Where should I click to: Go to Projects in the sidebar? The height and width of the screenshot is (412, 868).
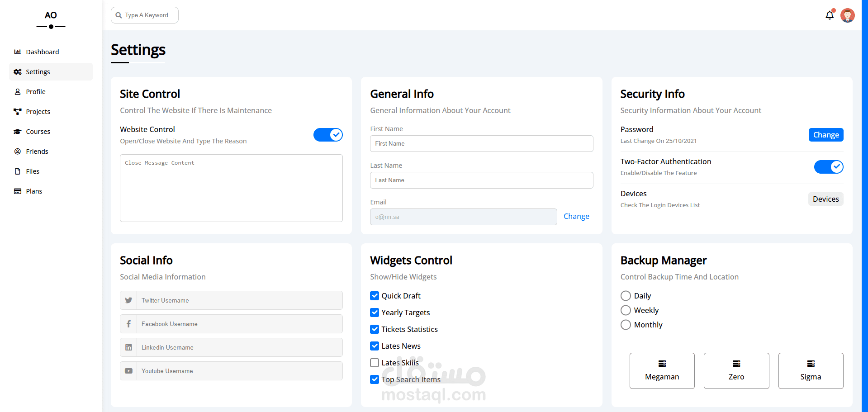coord(38,112)
